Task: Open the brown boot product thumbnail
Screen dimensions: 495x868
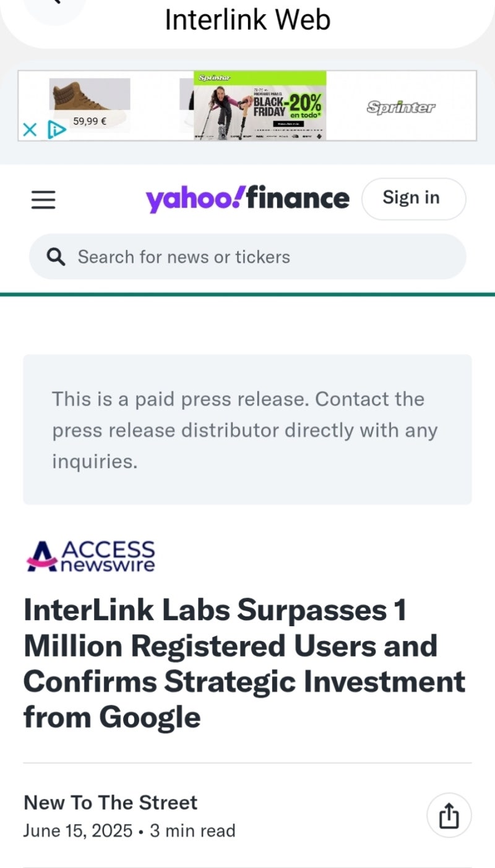Action: (89, 95)
